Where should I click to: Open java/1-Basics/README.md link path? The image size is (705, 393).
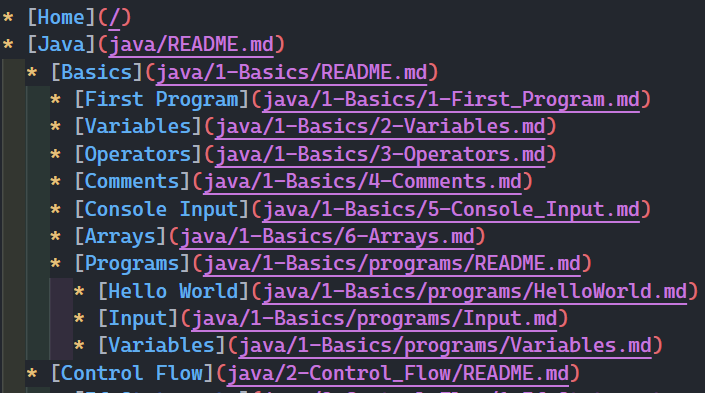tap(292, 72)
